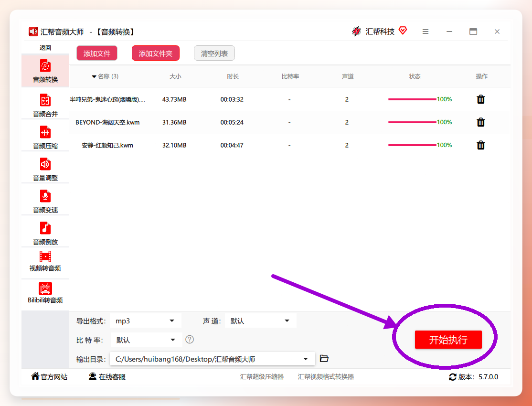532x406 pixels.
Task: Open the 音频合并 audio merge tool
Action: 45,105
